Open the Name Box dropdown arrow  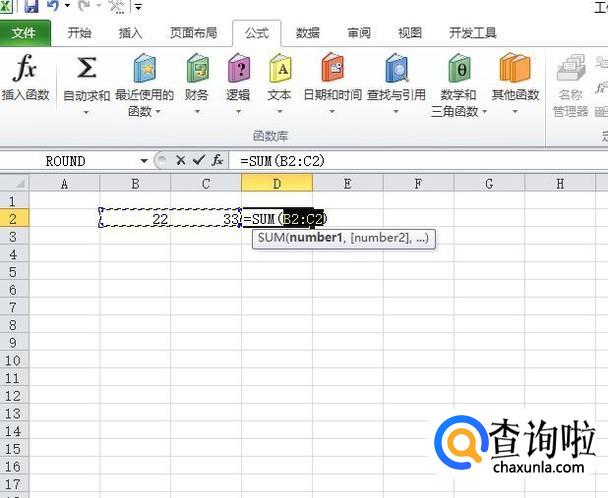coord(144,161)
